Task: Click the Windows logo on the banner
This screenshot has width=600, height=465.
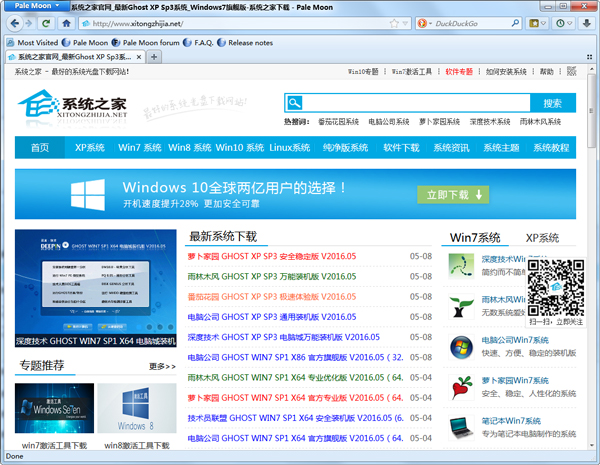Action: [88, 195]
